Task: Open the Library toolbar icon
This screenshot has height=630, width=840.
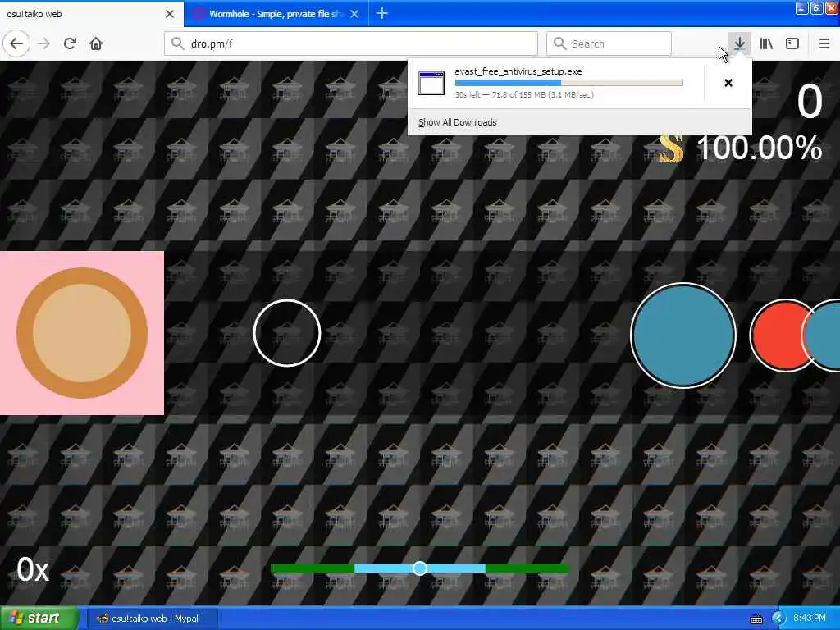Action: (766, 43)
